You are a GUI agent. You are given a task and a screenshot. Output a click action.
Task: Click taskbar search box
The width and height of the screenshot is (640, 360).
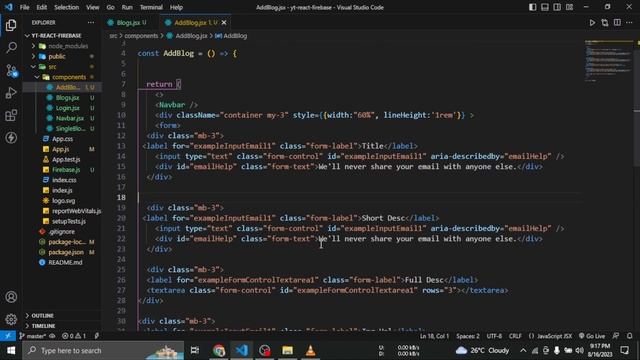point(103,350)
